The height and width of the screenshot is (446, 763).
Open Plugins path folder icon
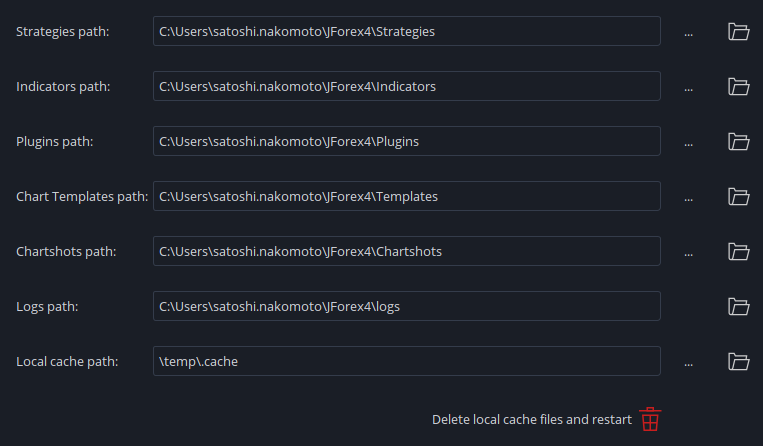[738, 142]
